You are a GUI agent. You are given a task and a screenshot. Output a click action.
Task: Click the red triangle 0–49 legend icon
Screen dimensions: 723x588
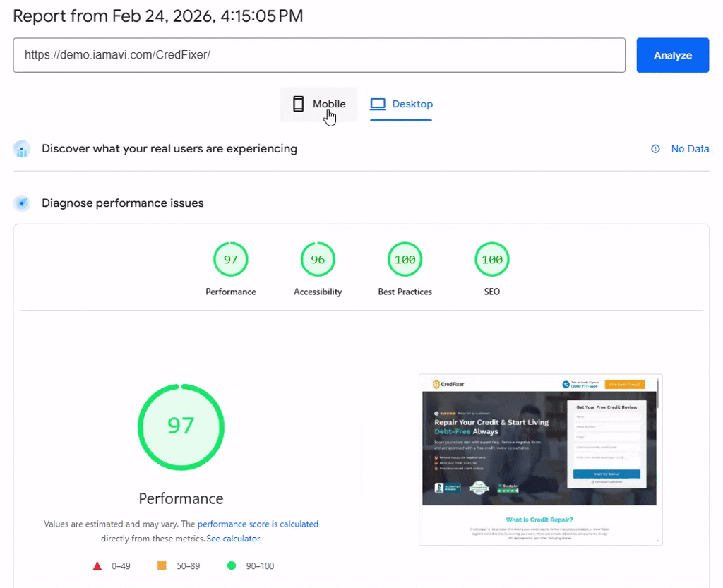tap(97, 565)
